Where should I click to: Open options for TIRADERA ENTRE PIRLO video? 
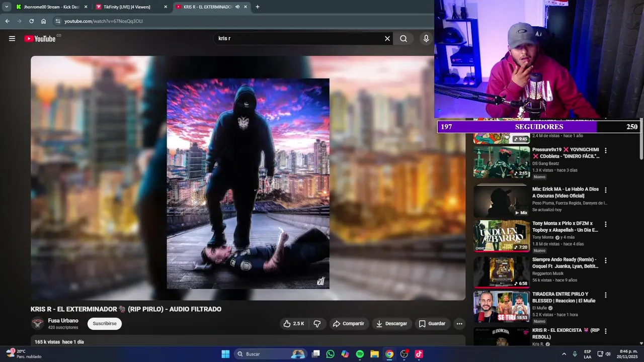pyautogui.click(x=606, y=295)
